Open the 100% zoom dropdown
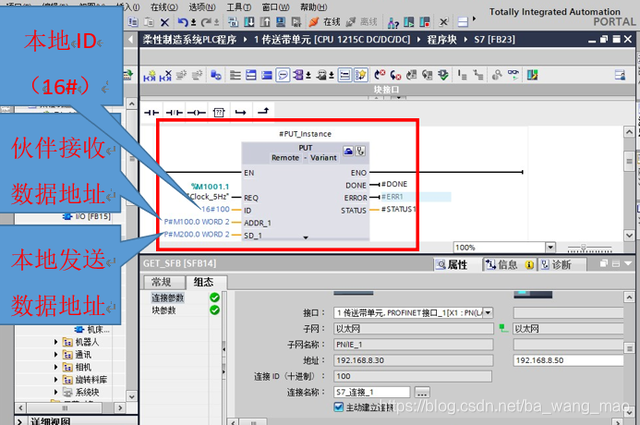The width and height of the screenshot is (640, 425). pos(551,247)
